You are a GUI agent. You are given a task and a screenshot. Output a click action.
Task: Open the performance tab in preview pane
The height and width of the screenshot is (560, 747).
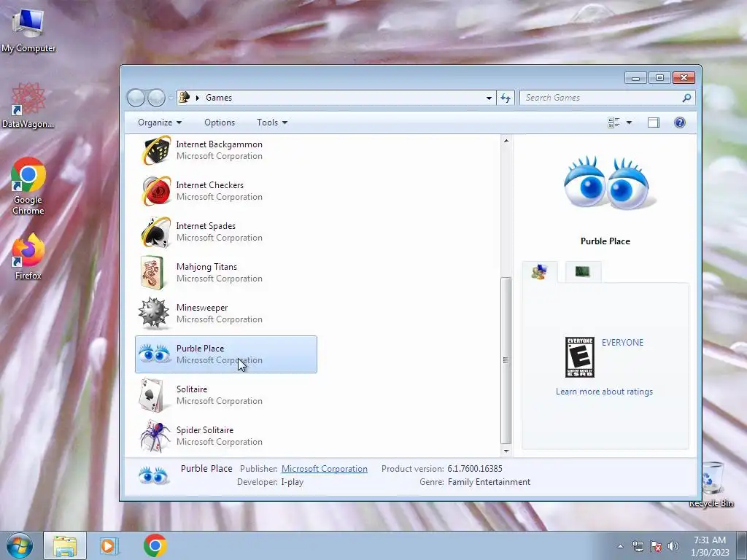pos(583,271)
